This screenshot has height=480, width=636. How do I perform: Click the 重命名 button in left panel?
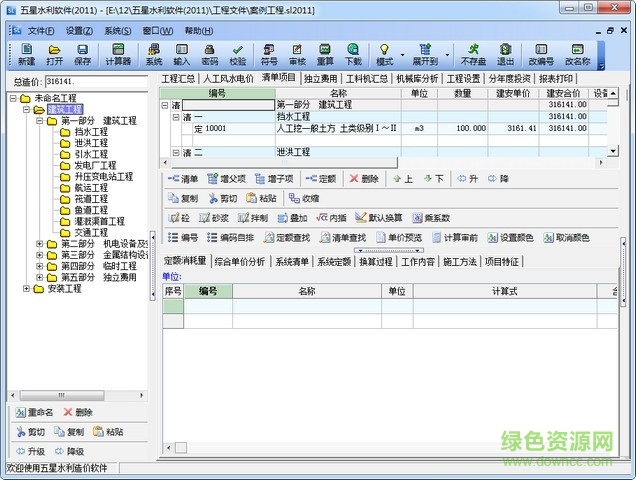(x=34, y=412)
